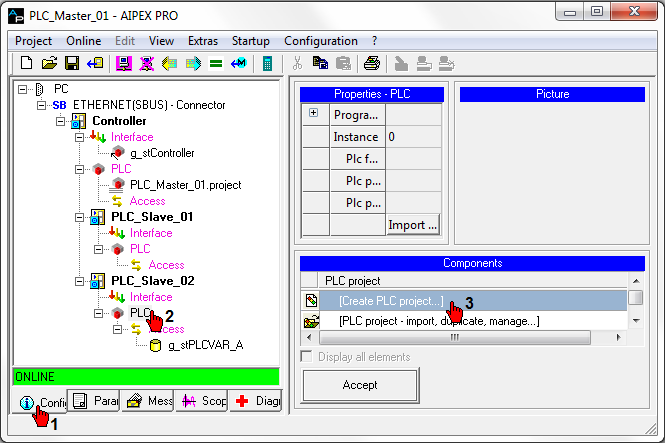Print using the printer icon

click(x=372, y=64)
